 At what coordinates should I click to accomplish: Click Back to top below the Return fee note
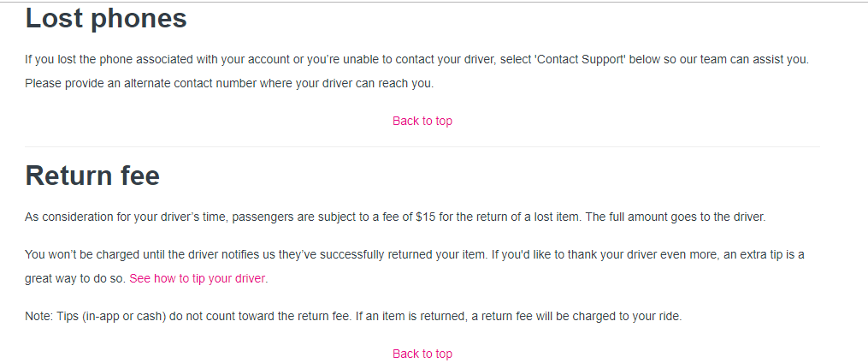422,354
